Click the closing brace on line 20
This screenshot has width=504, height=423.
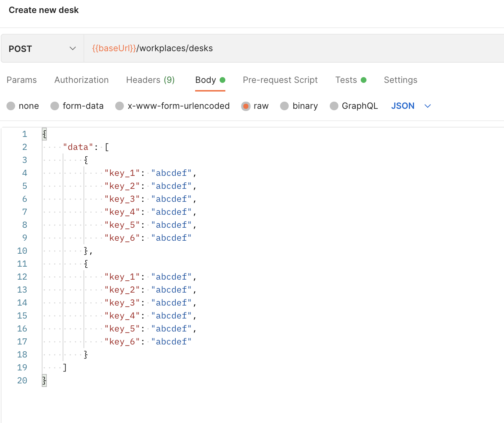[44, 380]
